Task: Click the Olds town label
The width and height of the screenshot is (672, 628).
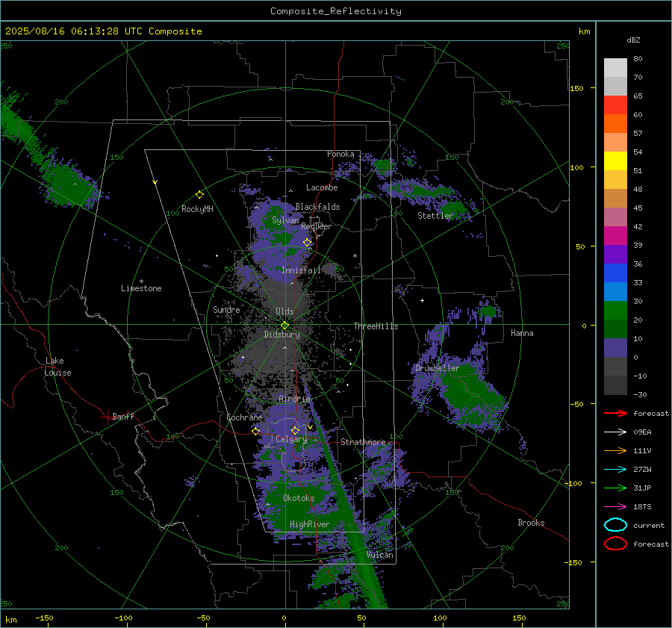Action: coord(284,311)
